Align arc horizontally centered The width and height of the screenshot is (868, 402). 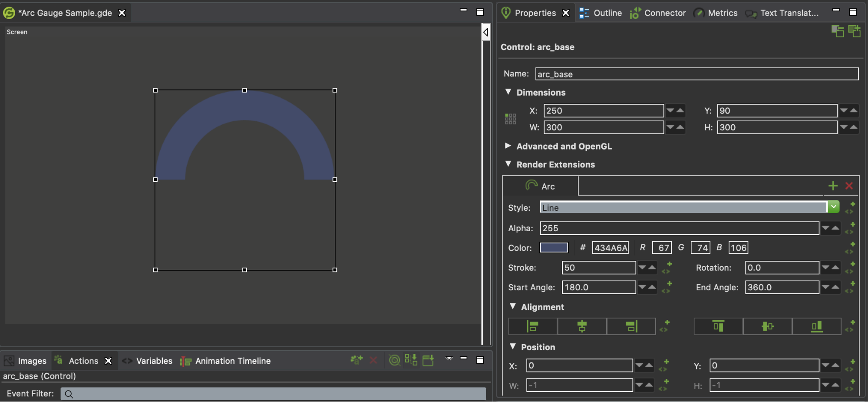pyautogui.click(x=582, y=326)
